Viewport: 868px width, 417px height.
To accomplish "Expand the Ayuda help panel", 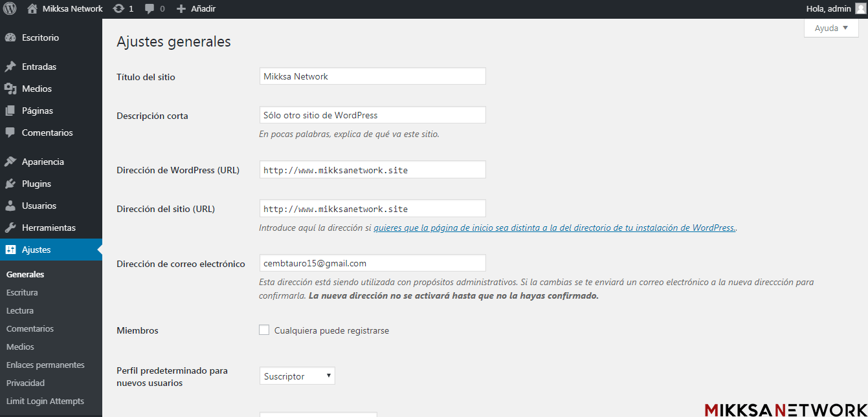I will click(831, 28).
